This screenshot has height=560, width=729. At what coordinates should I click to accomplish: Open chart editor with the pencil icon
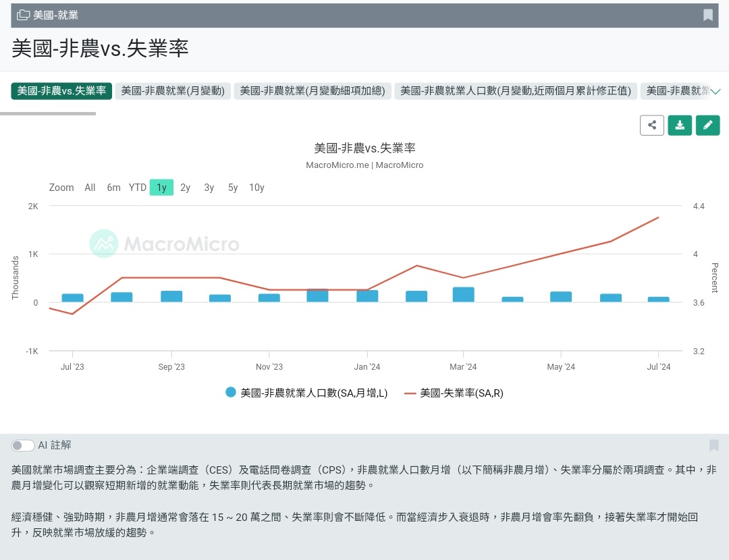pos(707,125)
